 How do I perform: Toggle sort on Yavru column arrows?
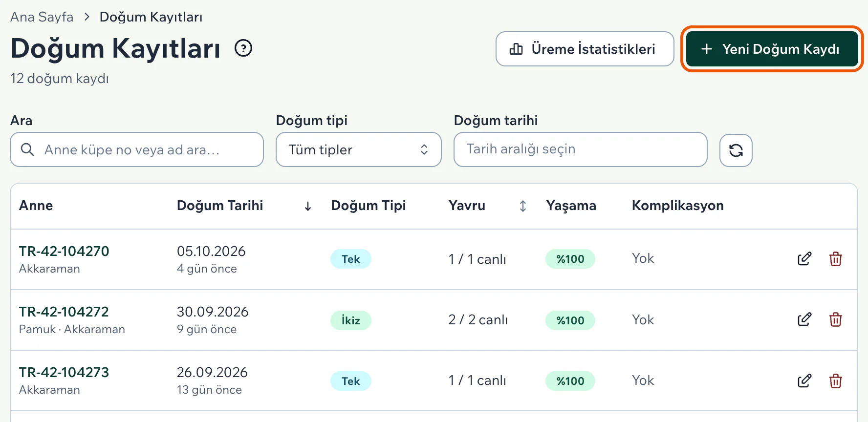coord(522,206)
